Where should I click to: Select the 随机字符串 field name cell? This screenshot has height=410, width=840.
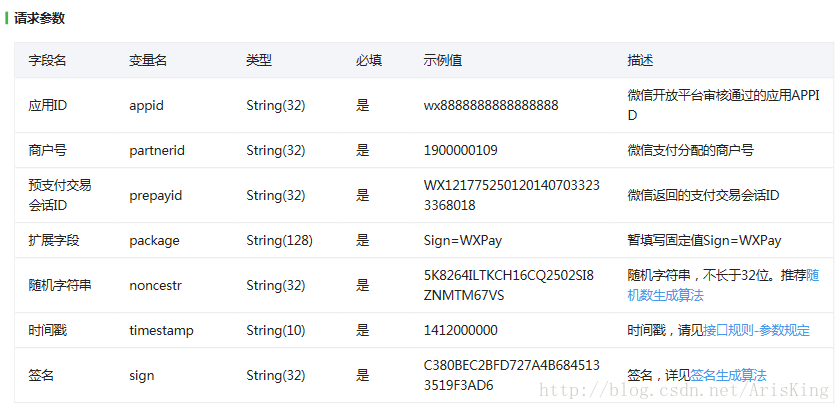(60, 285)
